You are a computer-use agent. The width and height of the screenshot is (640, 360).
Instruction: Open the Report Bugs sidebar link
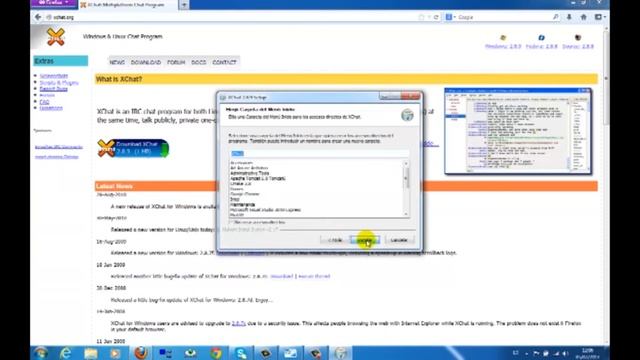[53, 89]
